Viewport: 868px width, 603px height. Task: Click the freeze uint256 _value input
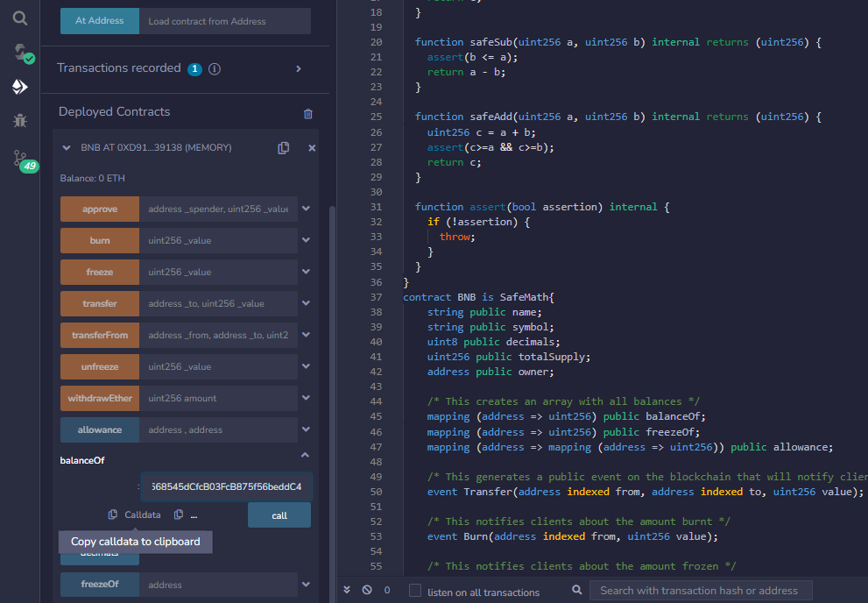(x=219, y=273)
